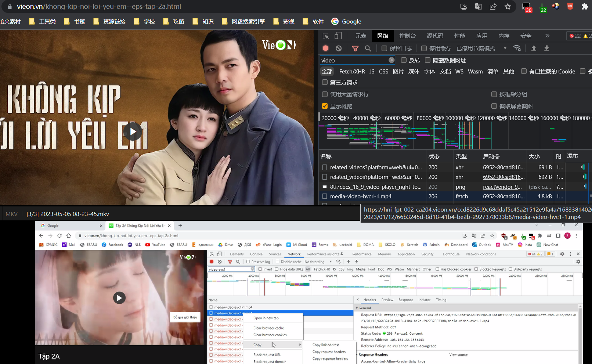This screenshot has height=364, width=592.
Task: Filter requests by 媒体 type
Action: 414,71
